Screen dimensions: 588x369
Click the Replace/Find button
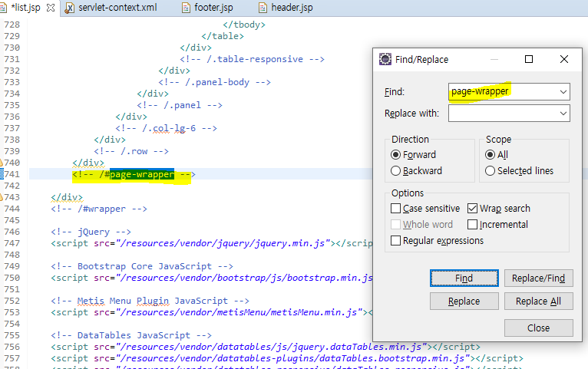pos(539,278)
